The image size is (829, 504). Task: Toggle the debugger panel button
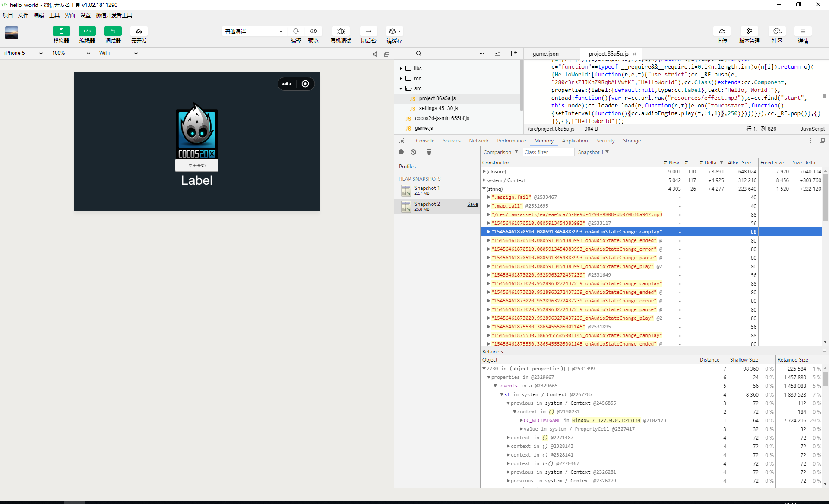tap(113, 31)
